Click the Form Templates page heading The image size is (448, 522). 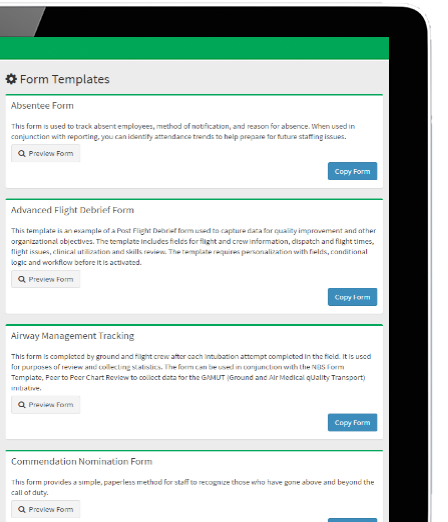(x=65, y=79)
